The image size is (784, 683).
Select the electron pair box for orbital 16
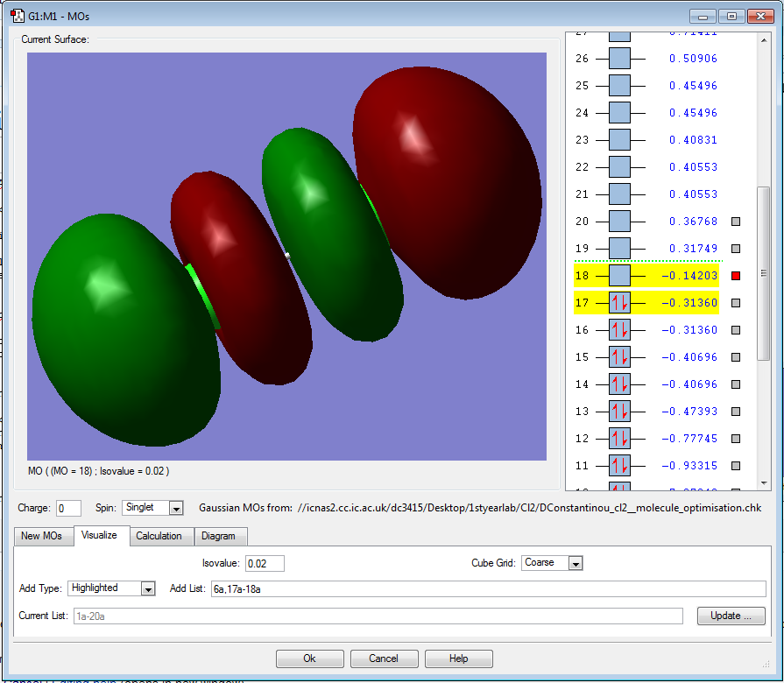(x=619, y=330)
